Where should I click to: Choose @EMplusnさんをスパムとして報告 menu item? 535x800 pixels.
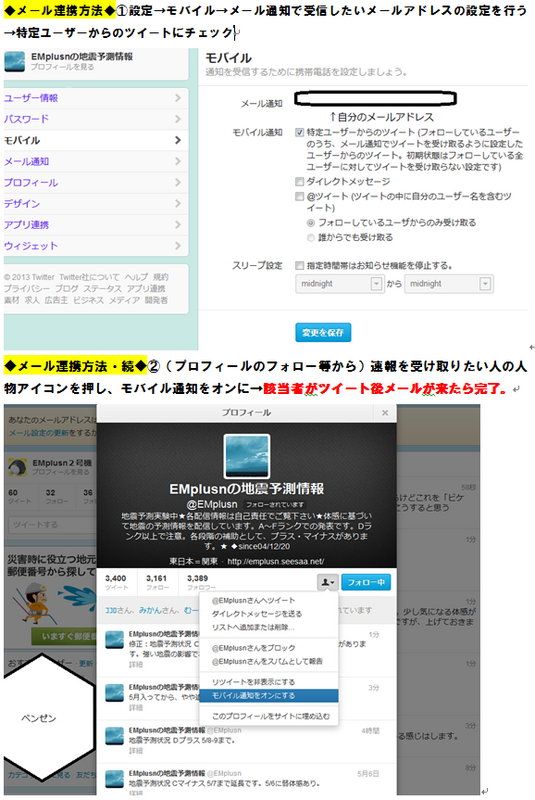pos(268,661)
